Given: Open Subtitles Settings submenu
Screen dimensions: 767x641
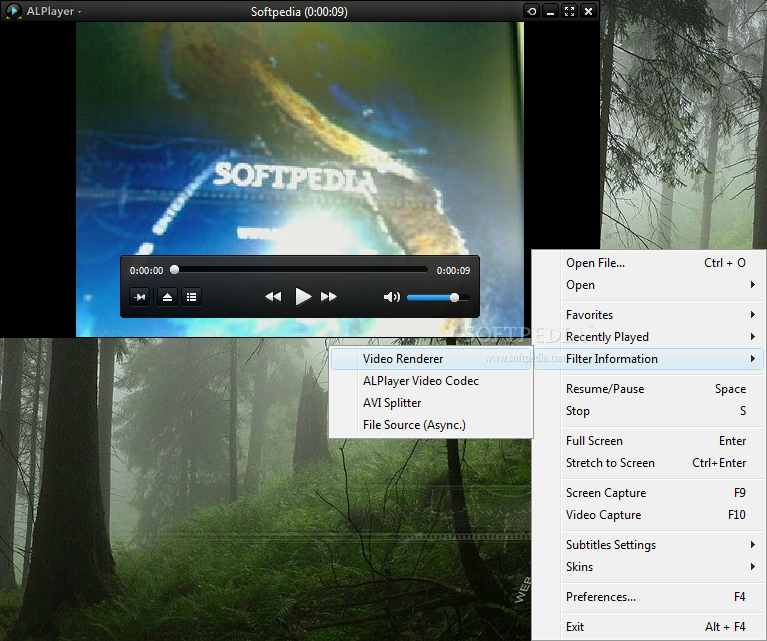Looking at the screenshot, I should 649,545.
